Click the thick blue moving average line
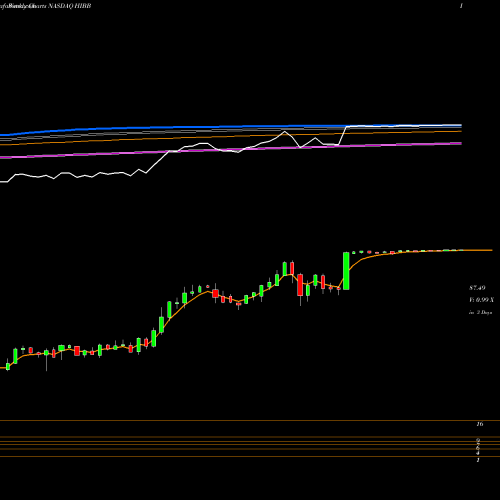Viewport: 500px width, 500px height. 231,127
